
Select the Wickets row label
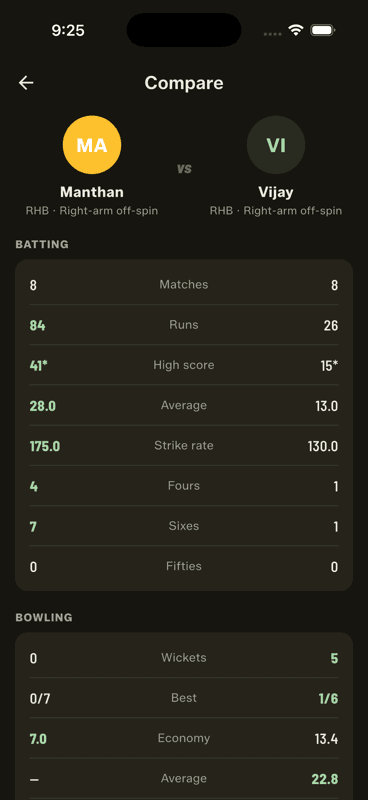[184, 658]
